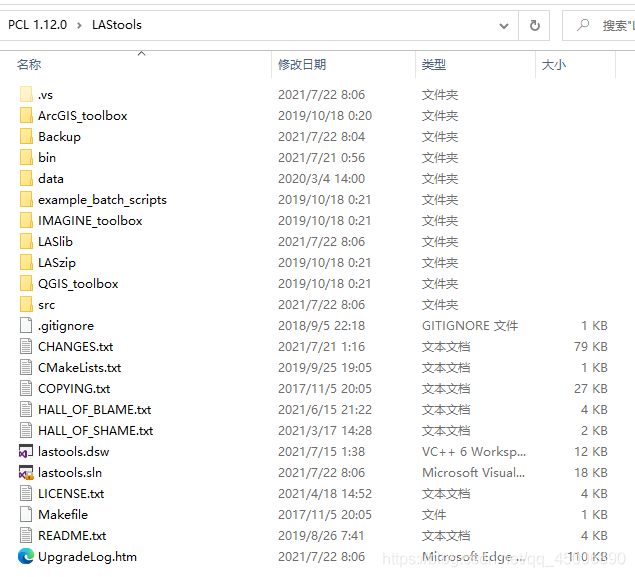Refresh the LAStools folder view

tap(535, 26)
